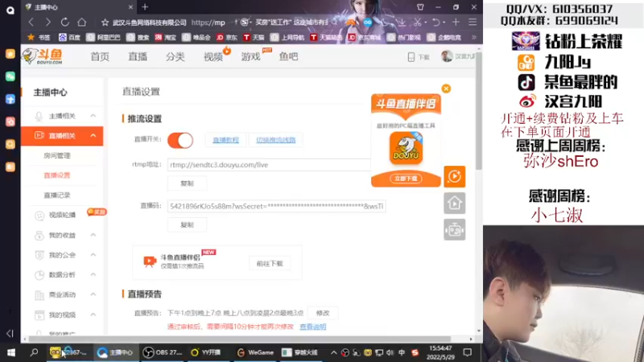Click the scissors screenshot icon
644x362 pixels.
click(418, 23)
